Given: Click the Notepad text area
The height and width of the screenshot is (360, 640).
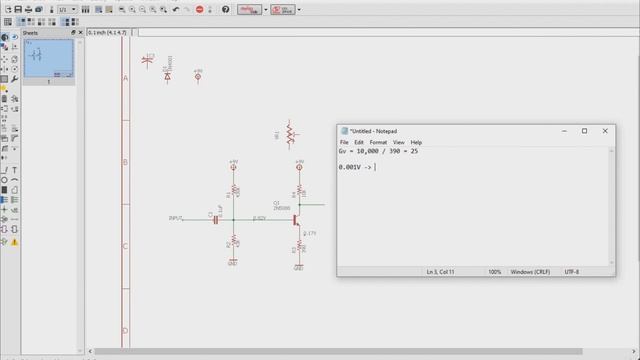Looking at the screenshot, I should (x=473, y=207).
